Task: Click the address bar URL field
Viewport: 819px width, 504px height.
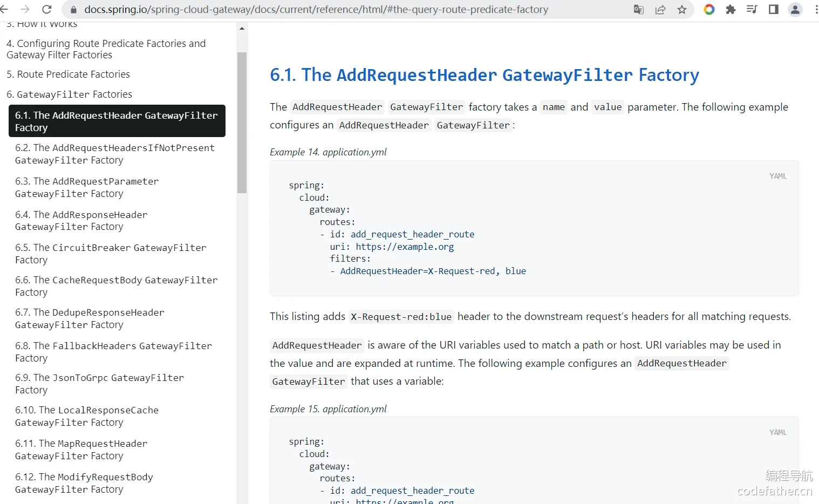Action: click(316, 10)
